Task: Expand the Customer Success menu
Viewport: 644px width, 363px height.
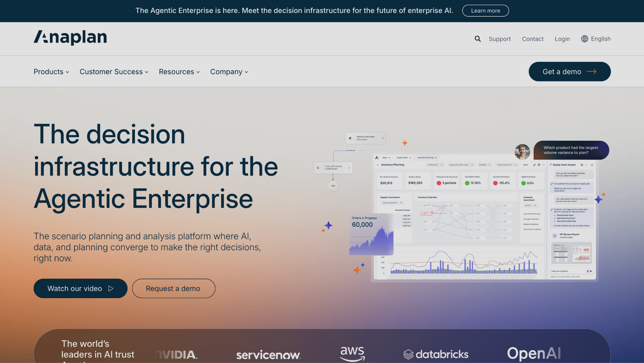Action: point(114,72)
